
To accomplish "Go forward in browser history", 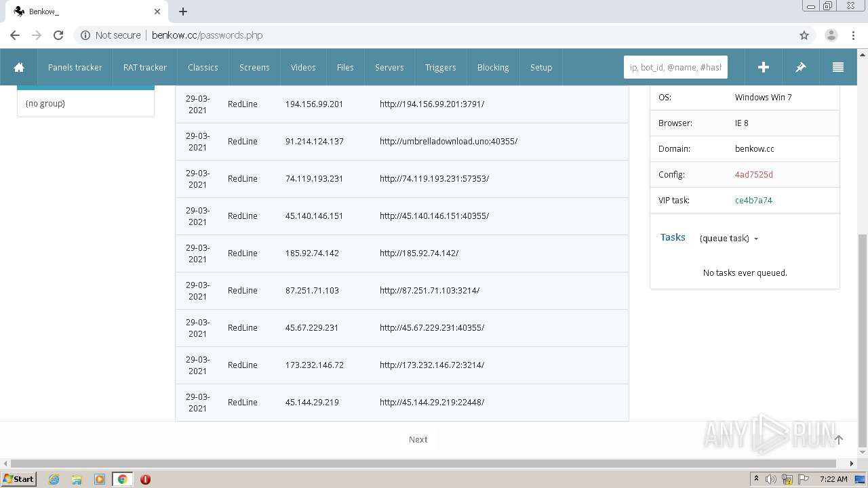I will [x=37, y=35].
